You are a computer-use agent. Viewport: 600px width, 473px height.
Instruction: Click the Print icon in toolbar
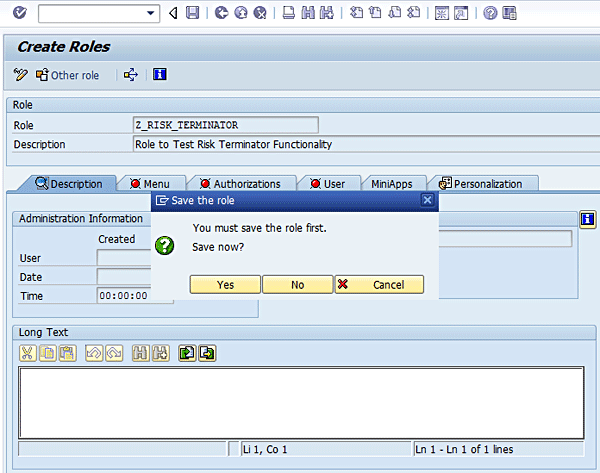point(289,13)
